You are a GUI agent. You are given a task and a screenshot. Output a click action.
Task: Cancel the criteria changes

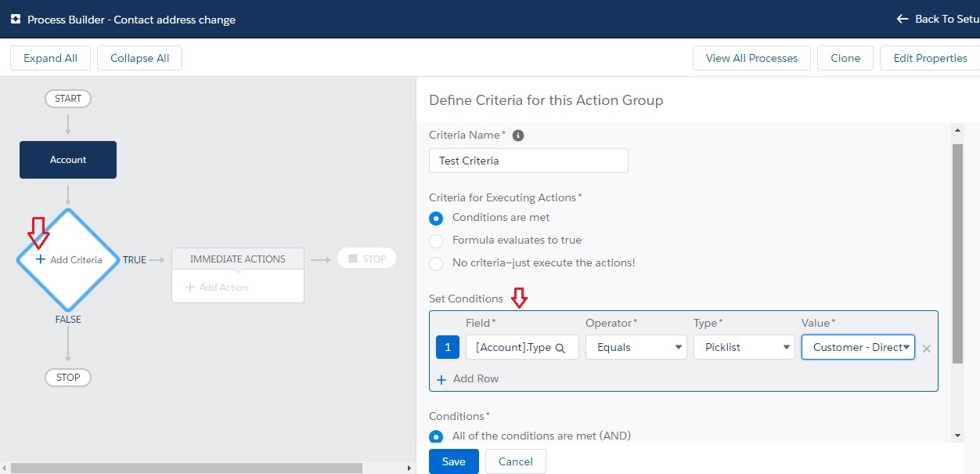tap(515, 461)
